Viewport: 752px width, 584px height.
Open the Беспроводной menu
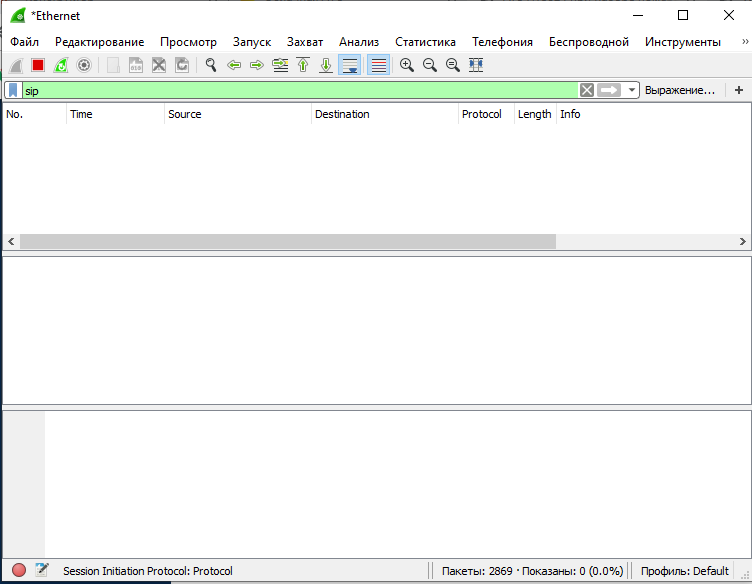tap(589, 42)
